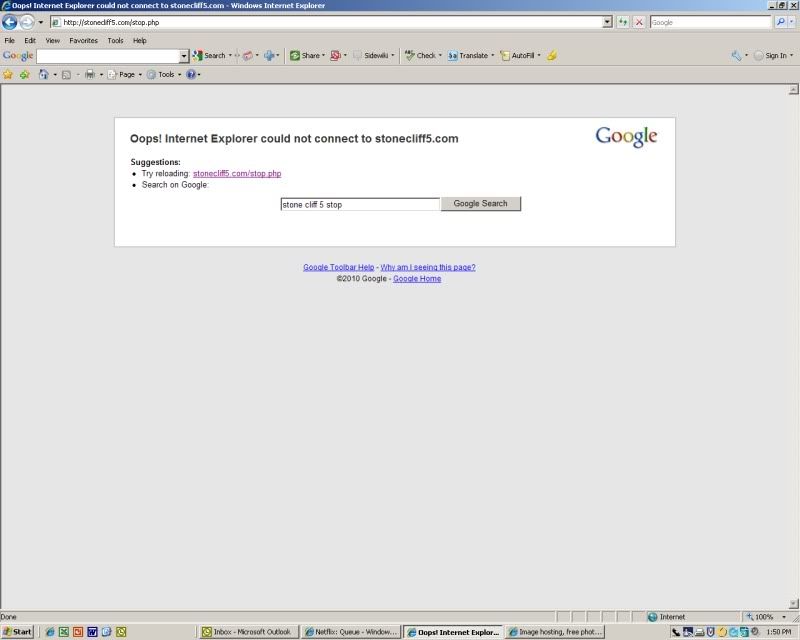Click Add to Favorites star-plus icon
Image resolution: width=800 pixels, height=640 pixels.
24,75
